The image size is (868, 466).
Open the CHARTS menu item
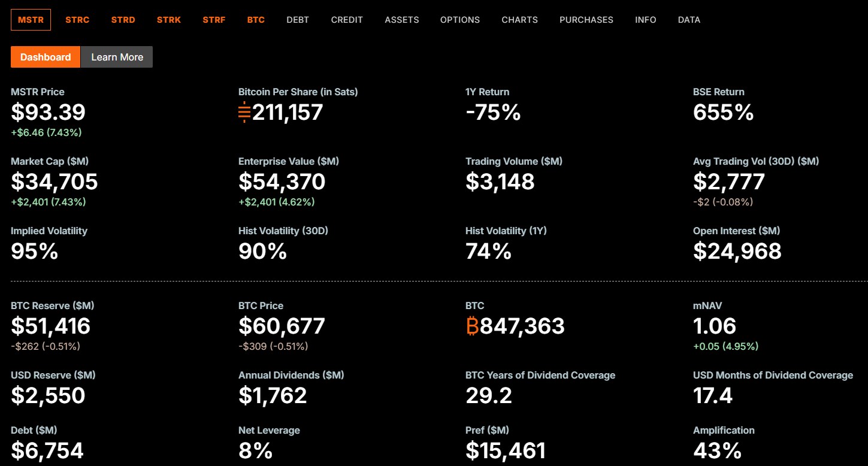519,20
